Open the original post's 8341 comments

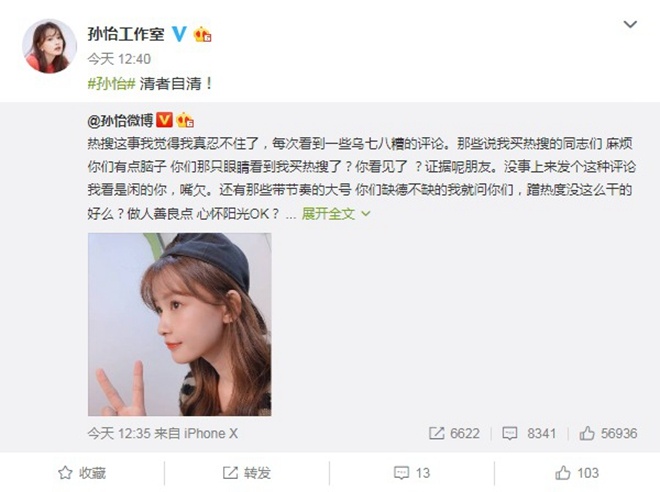click(x=529, y=433)
